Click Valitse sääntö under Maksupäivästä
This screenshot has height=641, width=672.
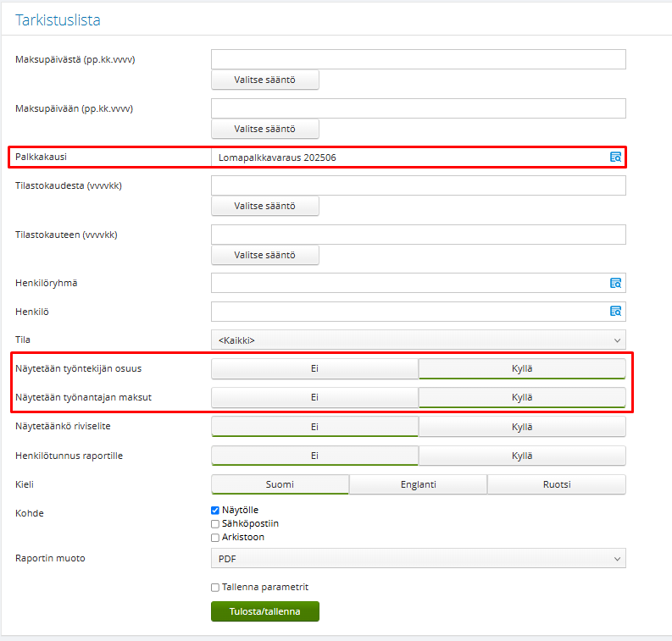tap(265, 80)
